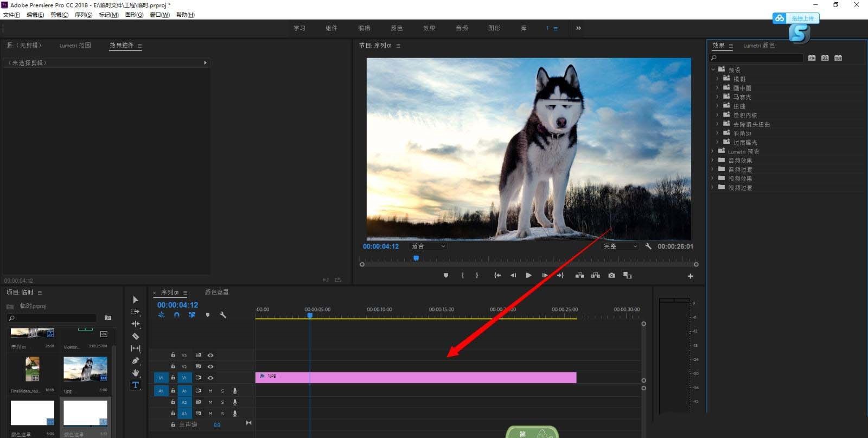Activate the Type (T) tool
The width and height of the screenshot is (868, 438).
click(136, 385)
